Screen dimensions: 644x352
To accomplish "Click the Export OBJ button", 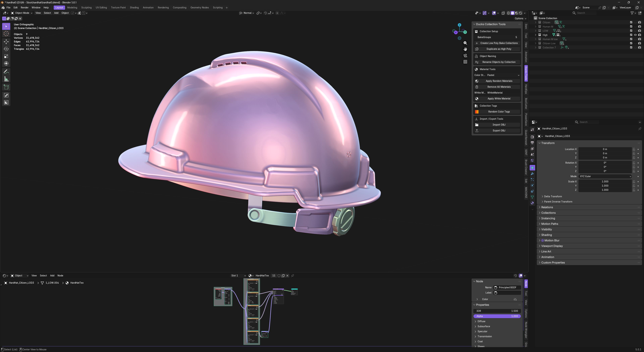I will click(499, 130).
